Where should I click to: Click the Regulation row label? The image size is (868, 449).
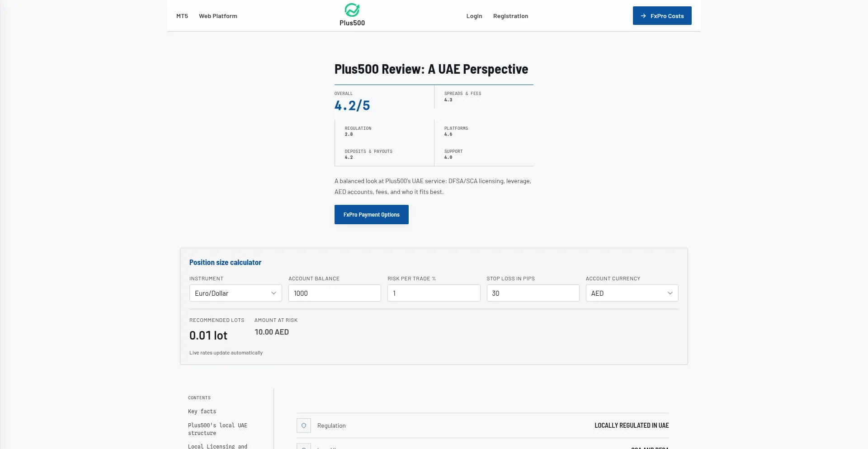(x=331, y=425)
